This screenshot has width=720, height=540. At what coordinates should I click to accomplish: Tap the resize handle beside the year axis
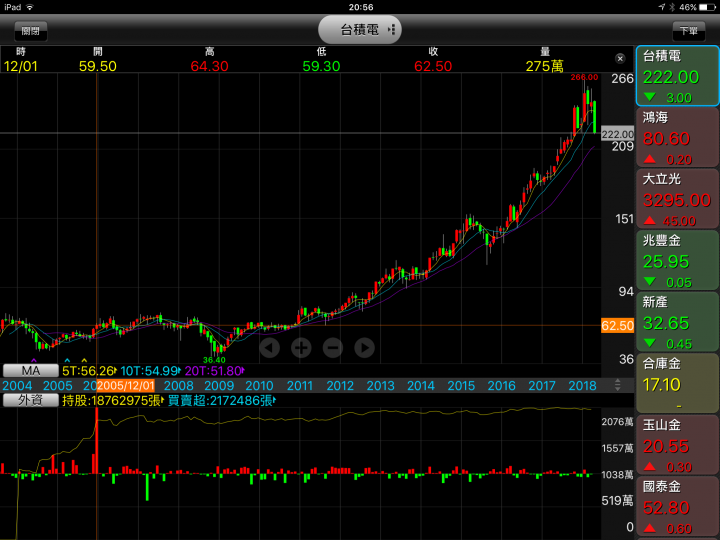(618, 385)
